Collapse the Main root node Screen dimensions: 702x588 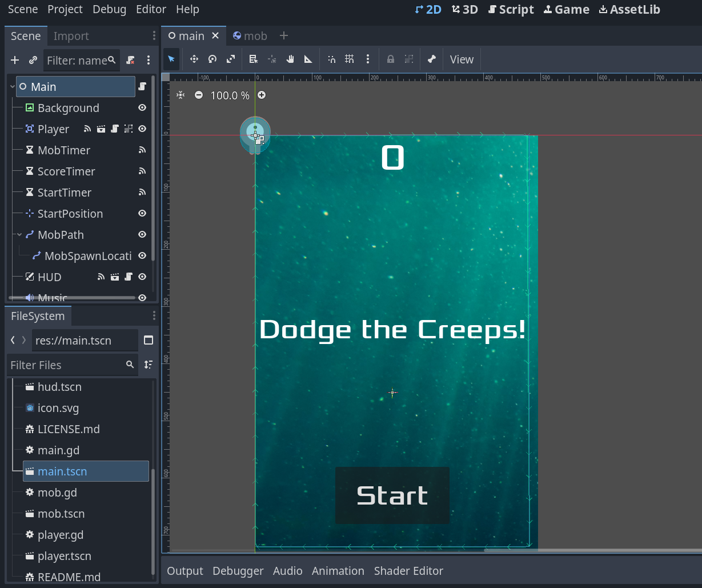pyautogui.click(x=12, y=87)
